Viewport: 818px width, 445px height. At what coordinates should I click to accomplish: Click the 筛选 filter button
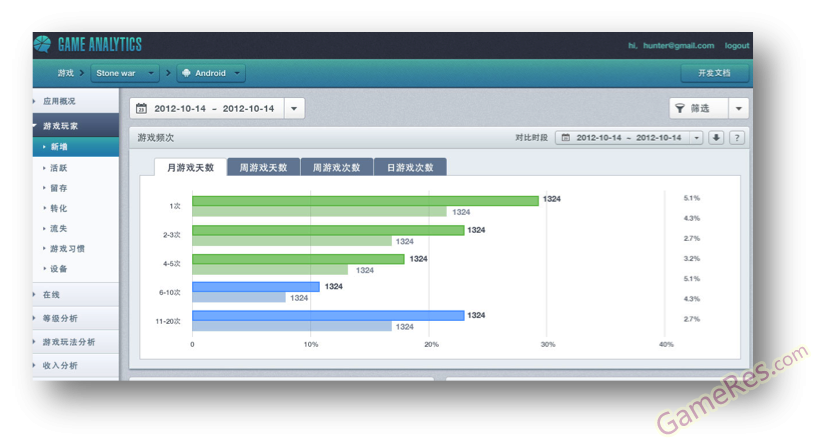699,109
